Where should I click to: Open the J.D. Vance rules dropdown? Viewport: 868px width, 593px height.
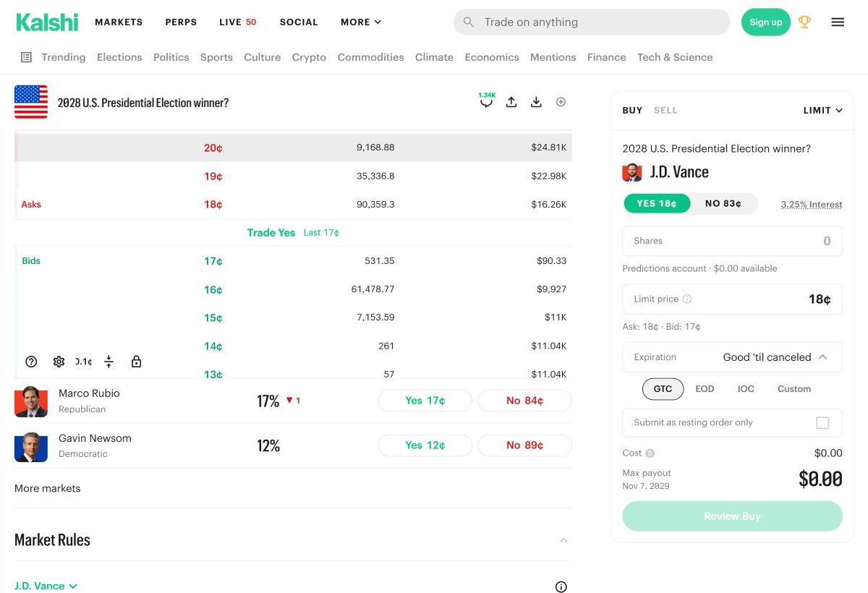(x=46, y=586)
